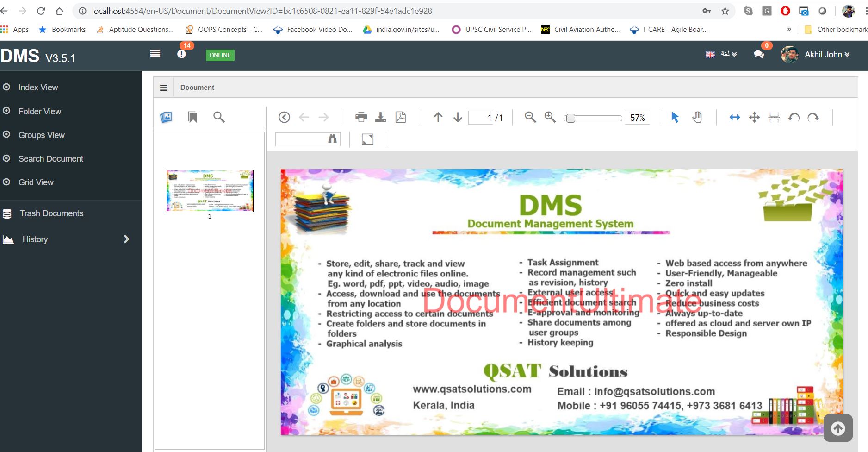Open the bookmarks panel icon

(x=192, y=117)
